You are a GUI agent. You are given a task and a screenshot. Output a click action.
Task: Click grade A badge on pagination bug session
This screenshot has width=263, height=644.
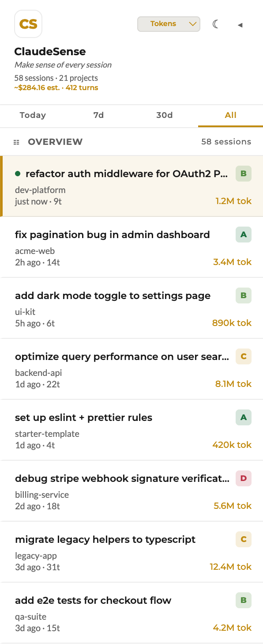(x=243, y=235)
